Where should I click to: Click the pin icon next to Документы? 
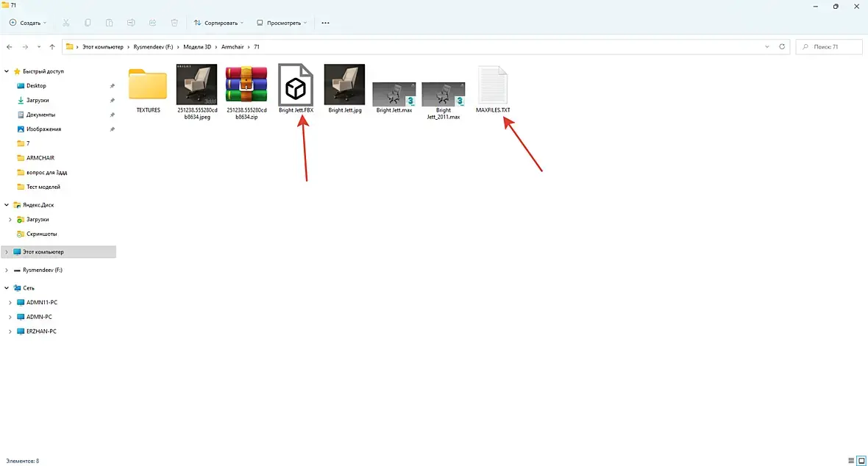[112, 115]
